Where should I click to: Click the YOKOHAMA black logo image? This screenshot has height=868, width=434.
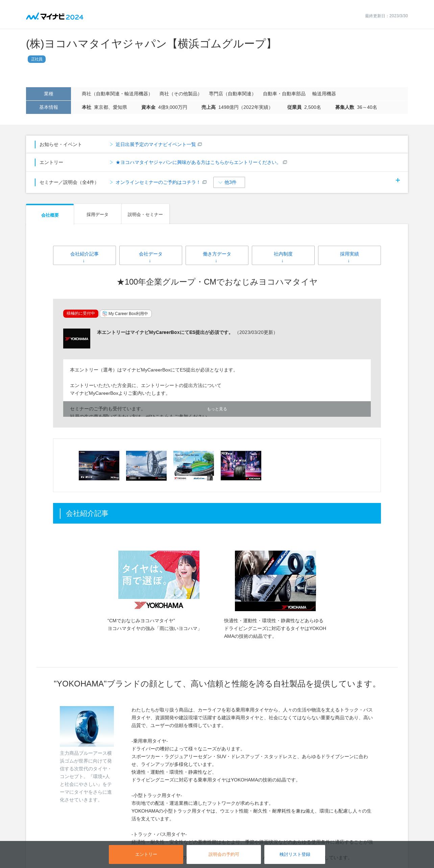[77, 338]
